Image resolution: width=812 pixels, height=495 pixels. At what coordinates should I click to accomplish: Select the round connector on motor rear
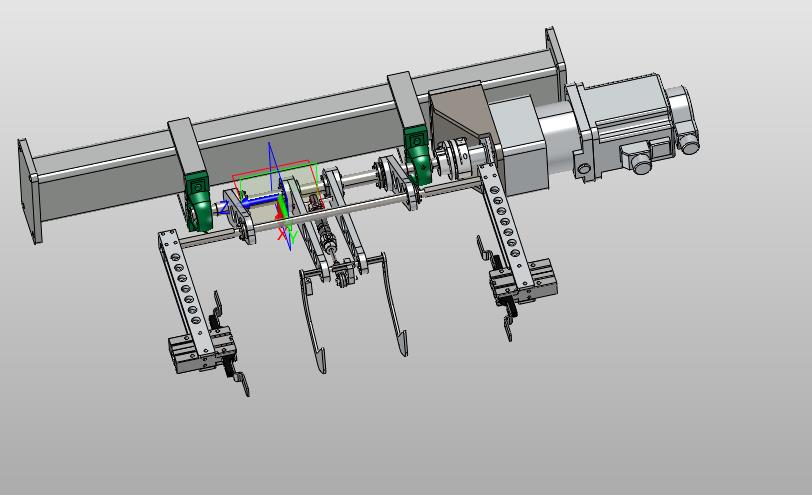click(691, 142)
